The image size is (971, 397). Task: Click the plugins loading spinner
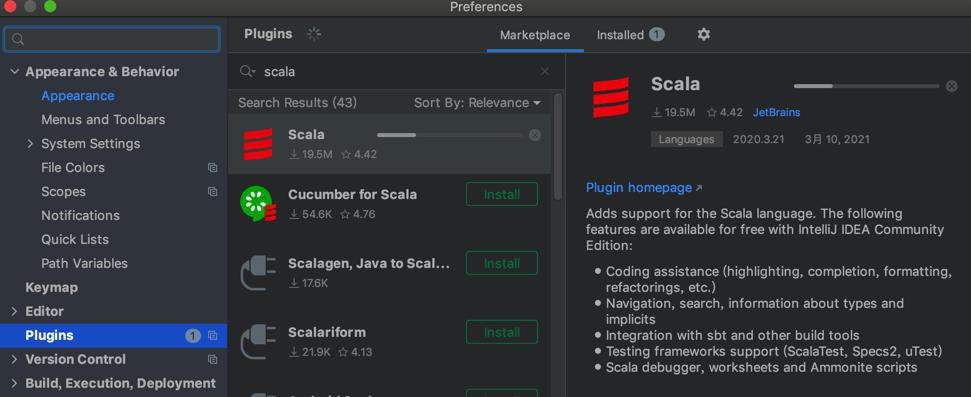click(x=315, y=34)
